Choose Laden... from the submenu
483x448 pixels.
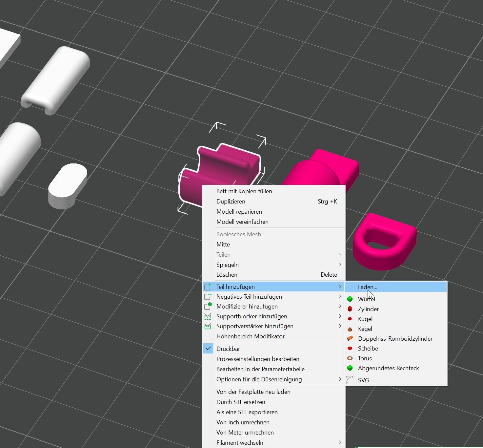click(368, 287)
